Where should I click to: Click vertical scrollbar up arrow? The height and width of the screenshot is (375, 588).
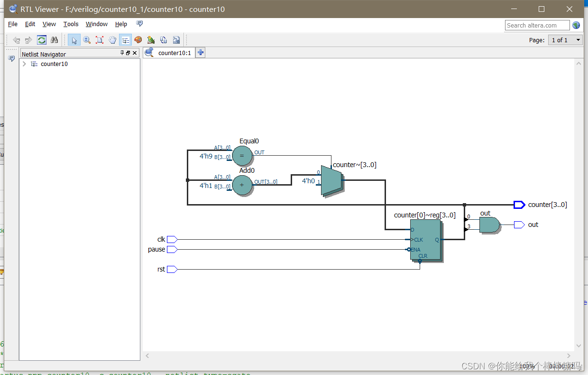coord(579,63)
